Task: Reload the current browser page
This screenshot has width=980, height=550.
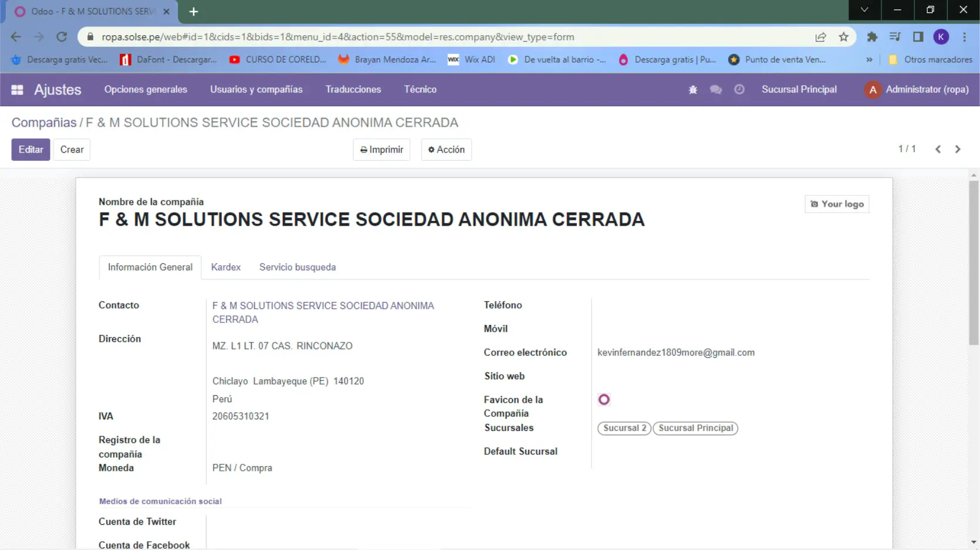Action: (62, 37)
